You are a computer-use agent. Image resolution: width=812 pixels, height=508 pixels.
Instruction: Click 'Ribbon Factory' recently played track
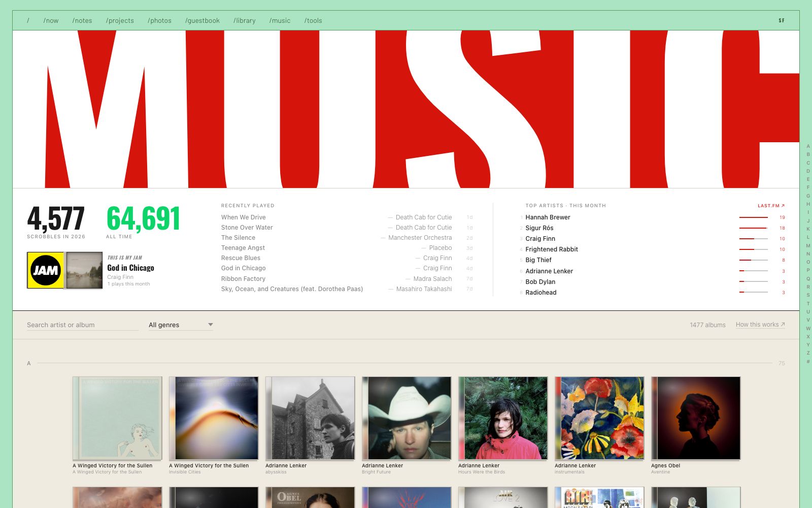(243, 279)
